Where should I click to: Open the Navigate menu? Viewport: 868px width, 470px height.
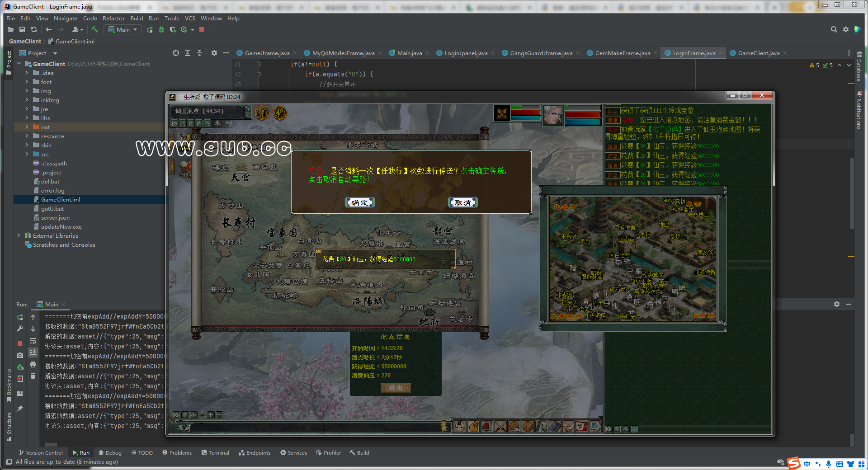click(66, 19)
